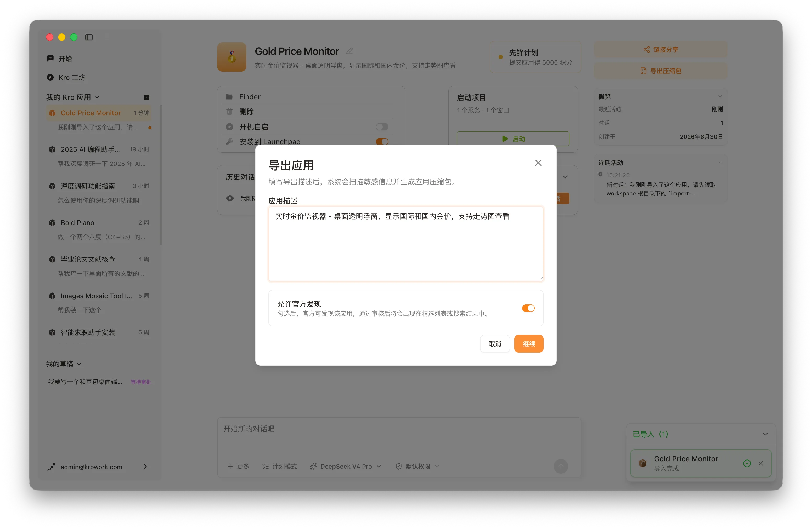Click the box icon of Bold Piano
Image resolution: width=812 pixels, height=529 pixels.
(52, 223)
